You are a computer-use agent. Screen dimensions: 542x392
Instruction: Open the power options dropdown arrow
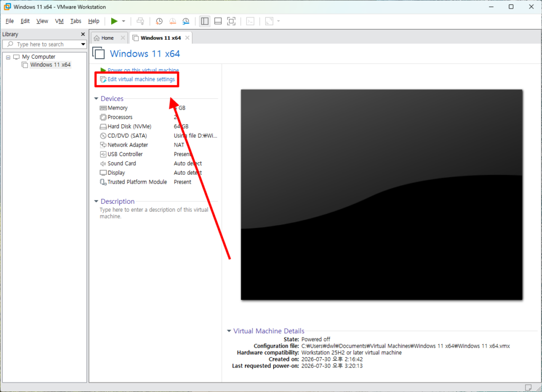coord(123,21)
